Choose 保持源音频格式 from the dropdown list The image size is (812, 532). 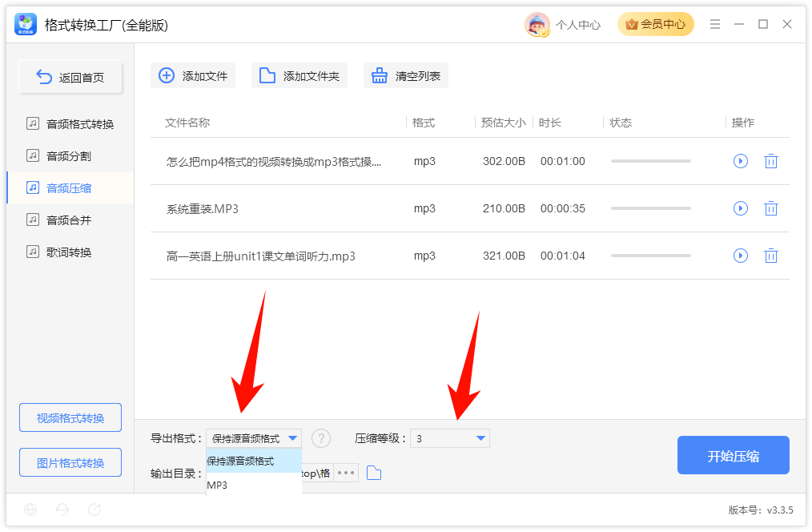coord(254,461)
